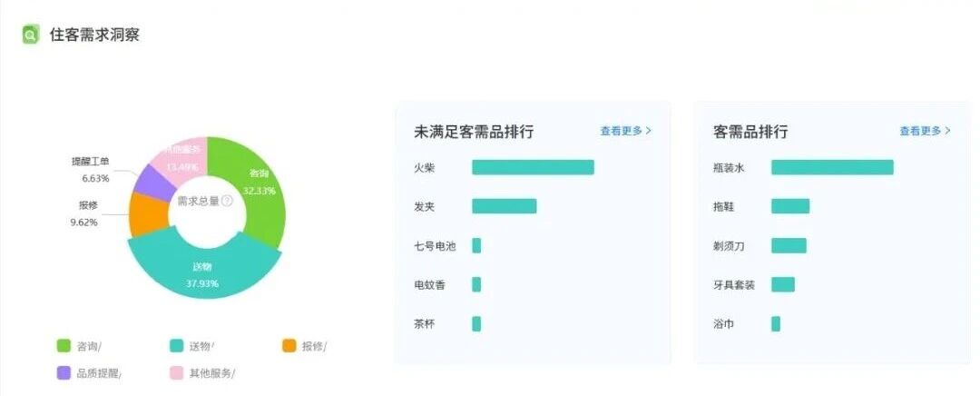This screenshot has height=396, width=980.
Task: Click the help question mark next to 需求总量
Action: [x=227, y=201]
